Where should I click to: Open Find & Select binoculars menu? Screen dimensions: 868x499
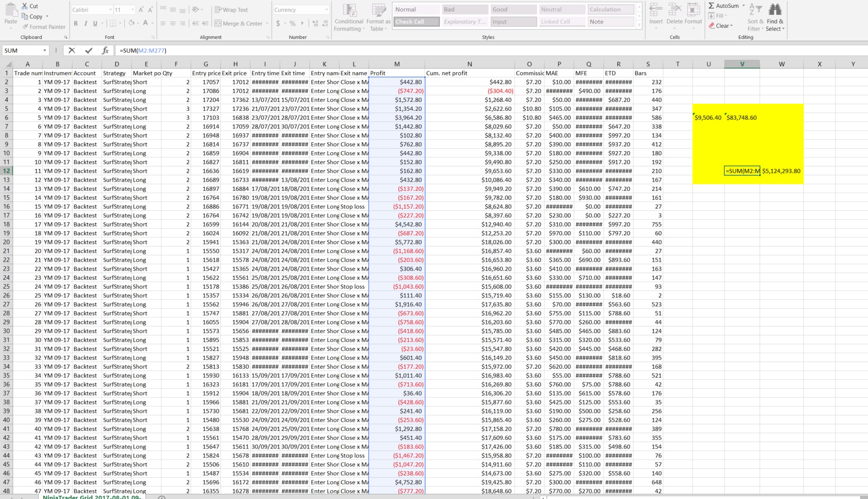pyautogui.click(x=775, y=18)
